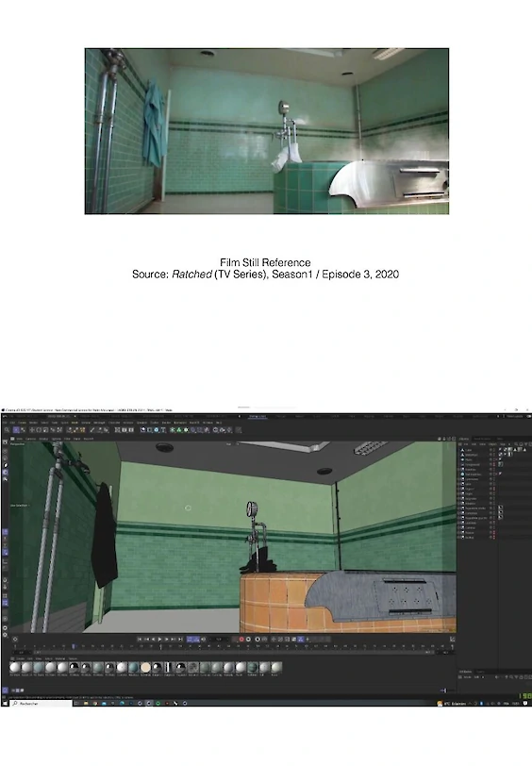Switch to the Objects tab
532x766 pixels.
464,439
